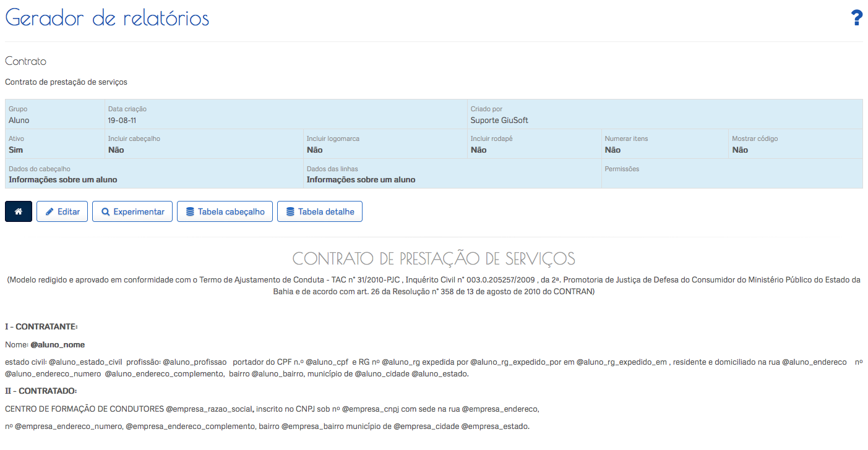This screenshot has width=868, height=450.
Task: Click the Incluir logomarca field value
Action: (315, 150)
